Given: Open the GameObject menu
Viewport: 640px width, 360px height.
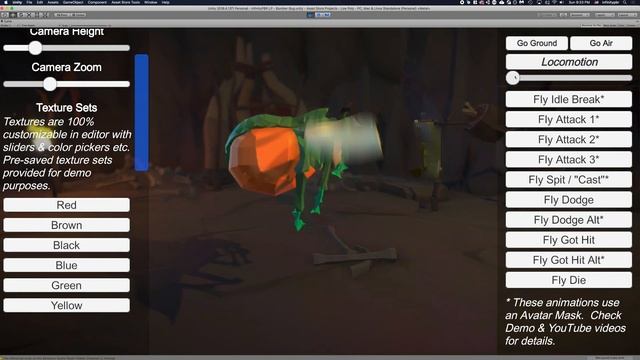Looking at the screenshot, I should [x=73, y=2].
